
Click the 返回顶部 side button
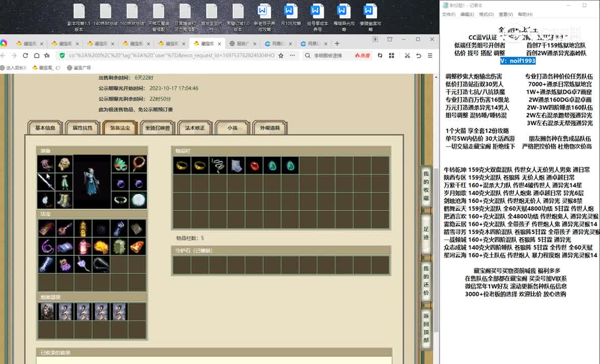point(426,328)
